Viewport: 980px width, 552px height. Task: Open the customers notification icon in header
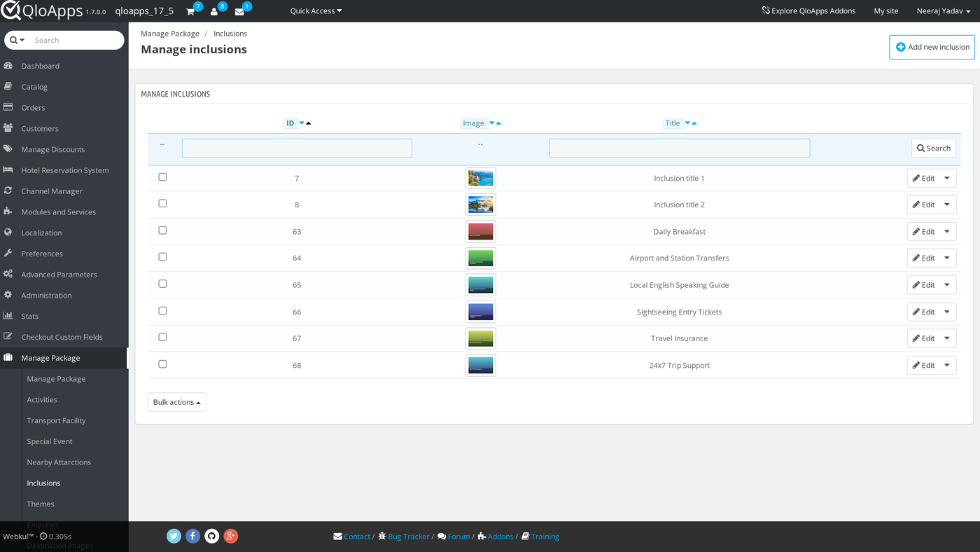pyautogui.click(x=214, y=12)
